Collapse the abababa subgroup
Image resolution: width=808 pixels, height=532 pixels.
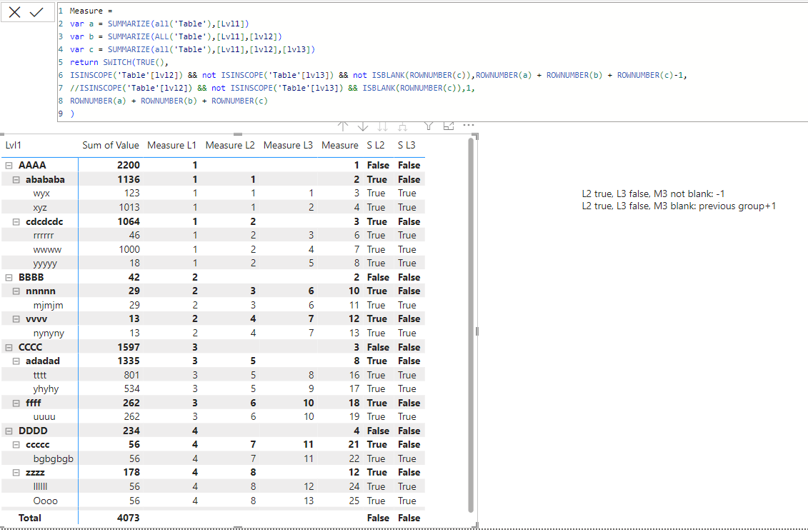tap(16, 180)
